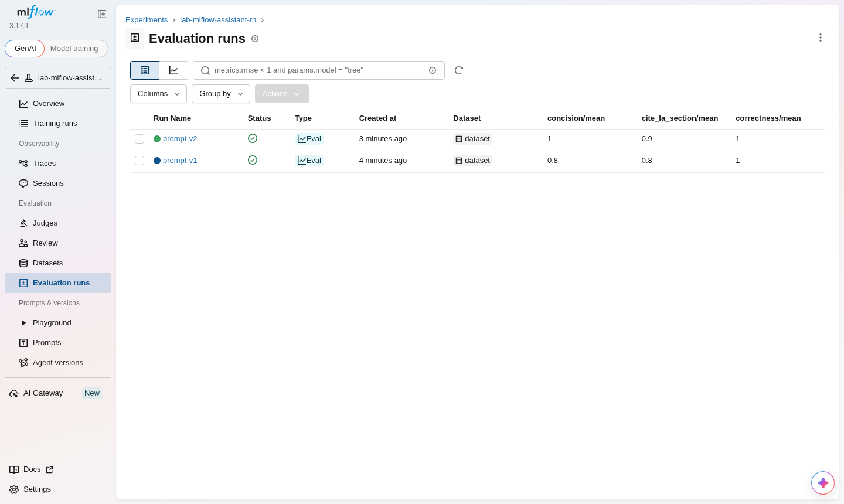
Task: Open the prompt-v1 run link
Action: pyautogui.click(x=180, y=161)
